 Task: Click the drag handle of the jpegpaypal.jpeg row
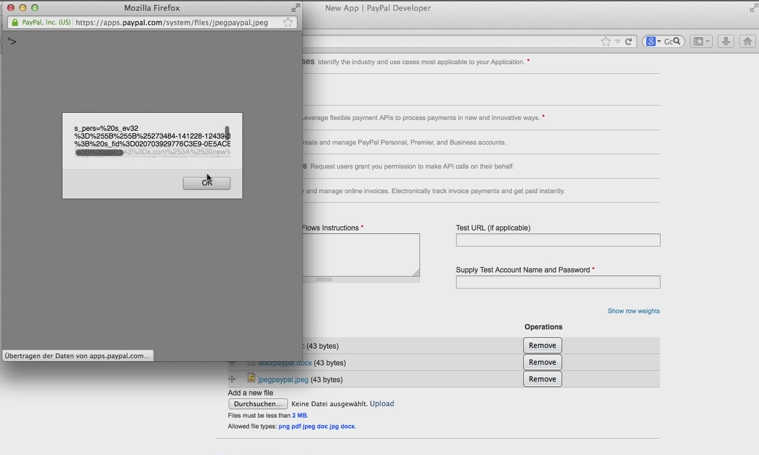click(x=232, y=379)
